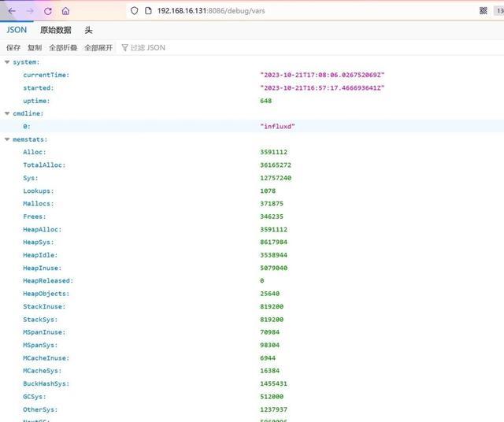Click the Lookups value 1078
The height and width of the screenshot is (422, 504).
point(268,191)
